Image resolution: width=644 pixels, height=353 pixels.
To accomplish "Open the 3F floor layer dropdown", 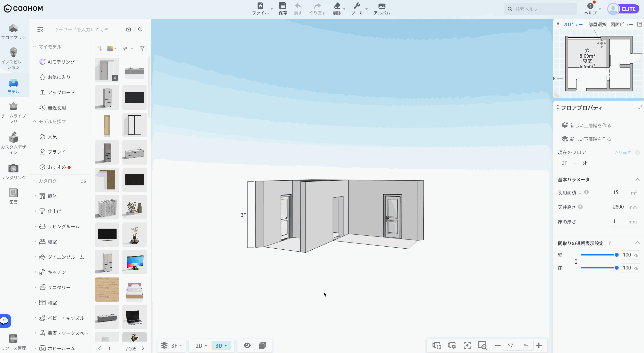I will (172, 346).
